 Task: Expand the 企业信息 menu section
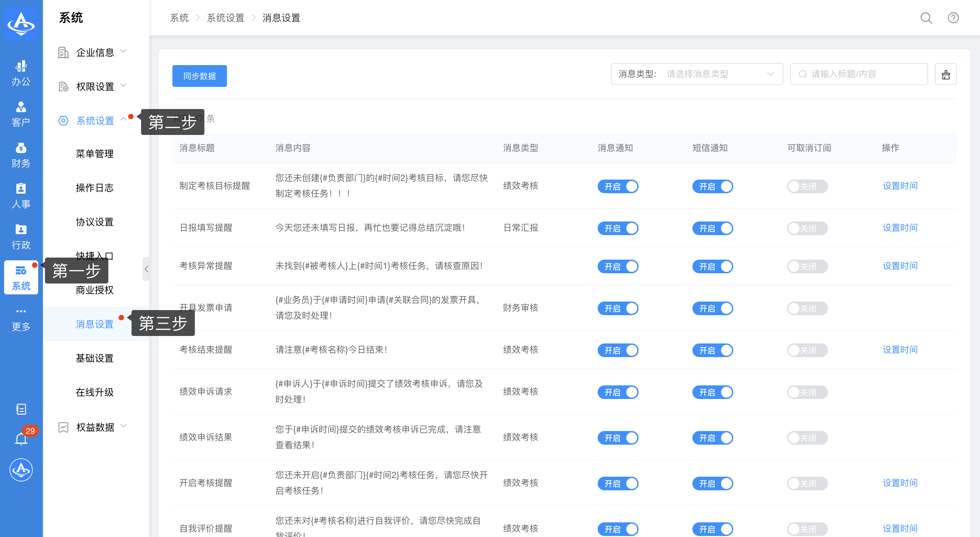(x=95, y=52)
